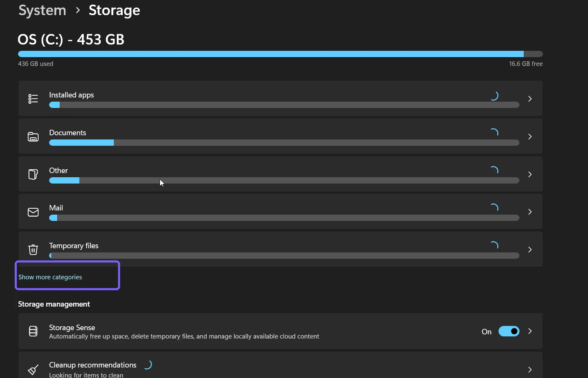The width and height of the screenshot is (588, 378).
Task: Click the Cleanup recommendations title
Action: coord(93,365)
